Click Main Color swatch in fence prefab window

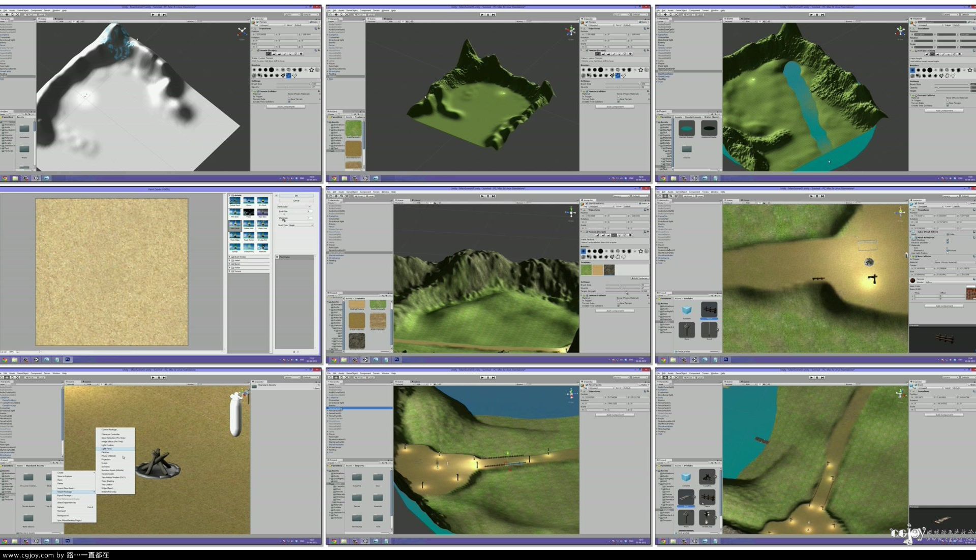(971, 286)
